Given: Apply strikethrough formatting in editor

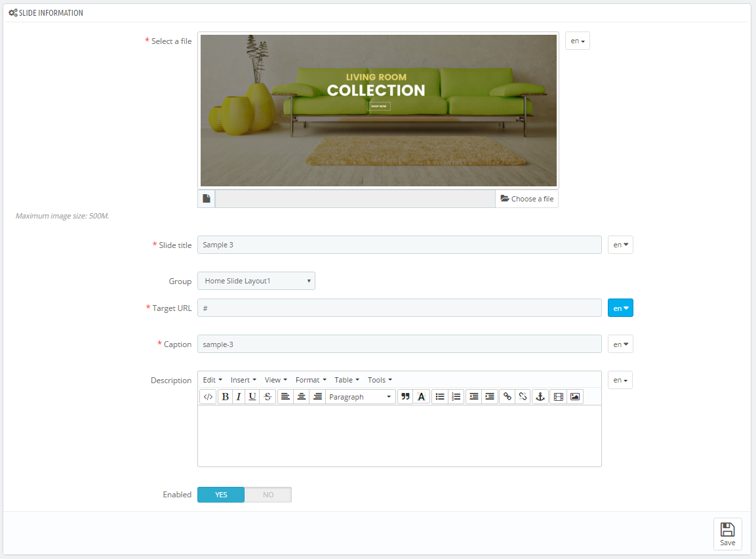Looking at the screenshot, I should point(268,396).
